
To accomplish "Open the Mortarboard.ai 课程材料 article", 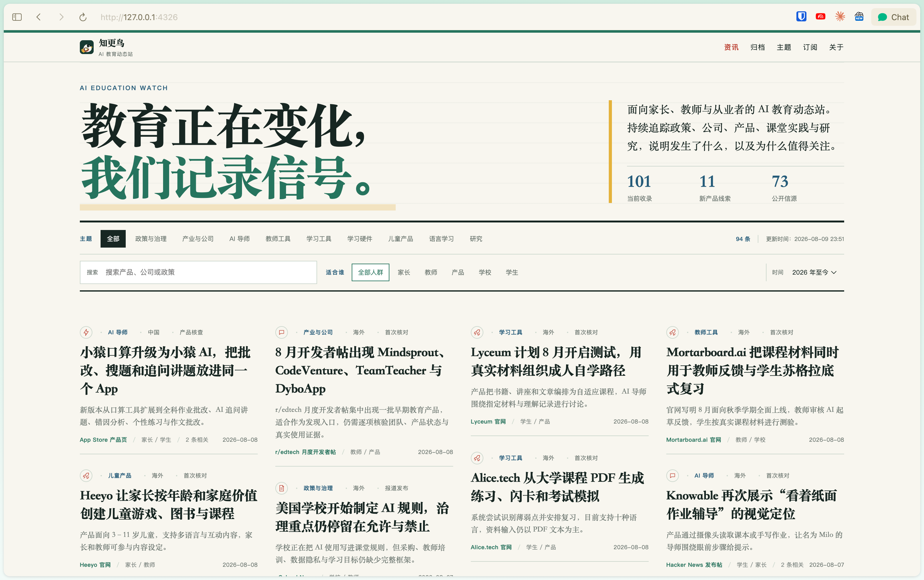I will point(753,370).
